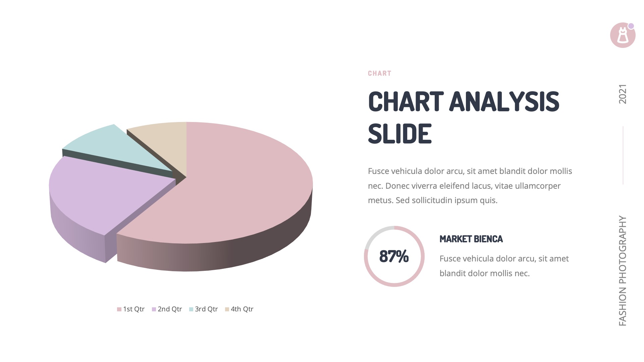Click the small pink "CHART" label
The height and width of the screenshot is (362, 644).
[x=379, y=73]
